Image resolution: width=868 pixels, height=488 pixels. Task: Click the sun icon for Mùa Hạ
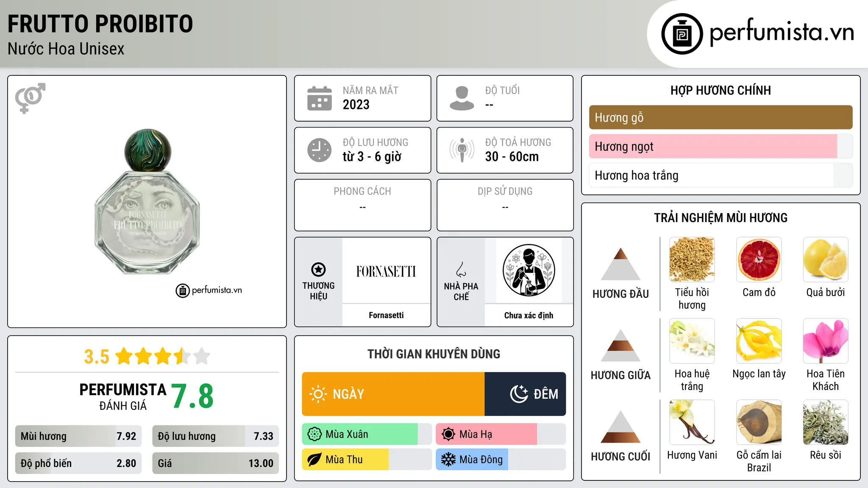point(448,434)
